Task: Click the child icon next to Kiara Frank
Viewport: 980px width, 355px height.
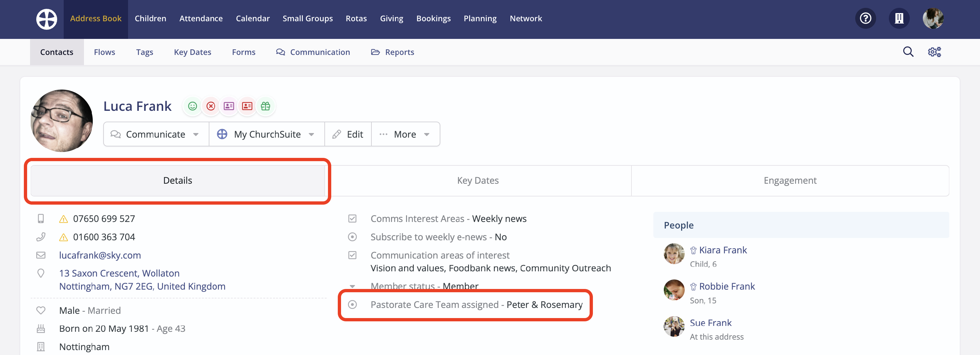Action: 693,250
